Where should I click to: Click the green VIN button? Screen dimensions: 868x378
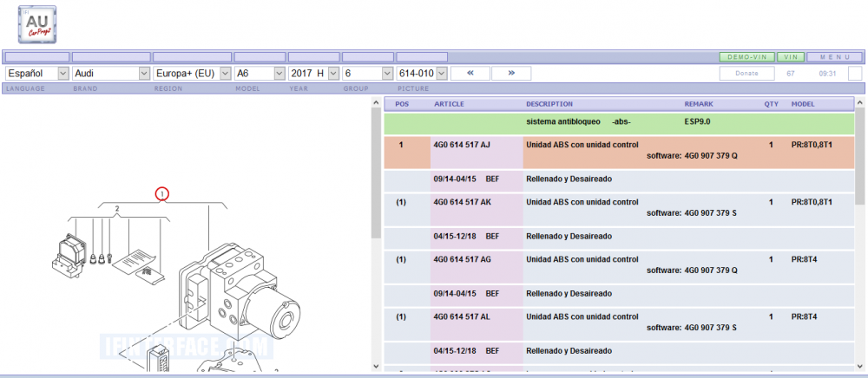[x=791, y=57]
